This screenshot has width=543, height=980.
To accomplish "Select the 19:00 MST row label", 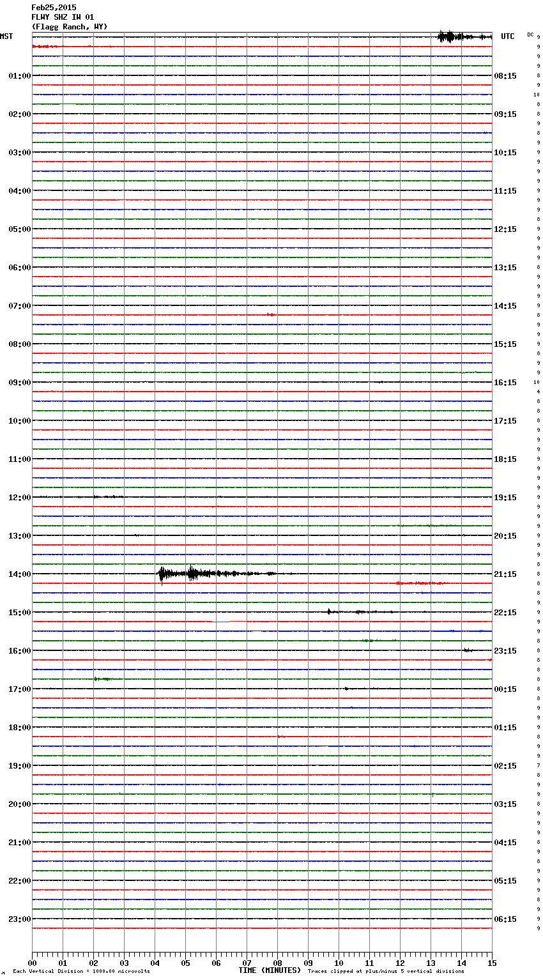I will (20, 766).
